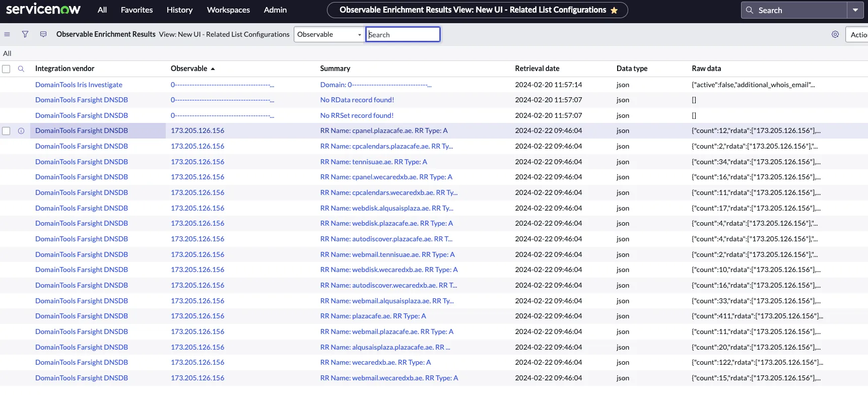Image resolution: width=868 pixels, height=398 pixels.
Task: Open the list controls hamburger menu
Action: pos(7,34)
